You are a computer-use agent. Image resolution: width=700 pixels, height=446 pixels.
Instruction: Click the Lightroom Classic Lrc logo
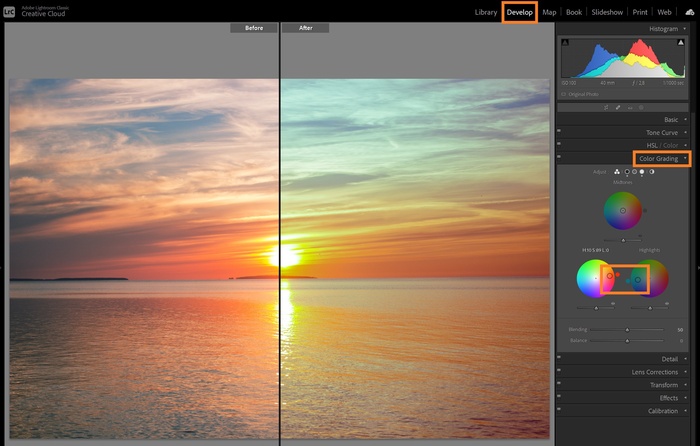[x=9, y=12]
